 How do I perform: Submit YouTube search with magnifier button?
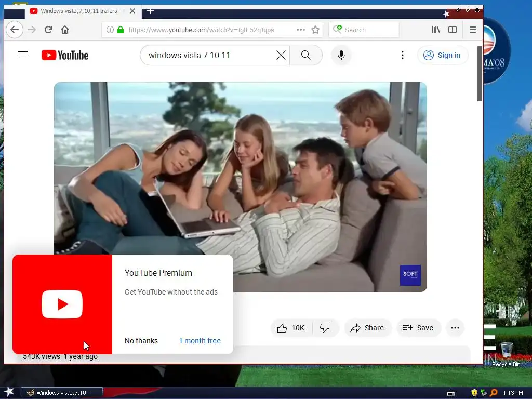305,55
